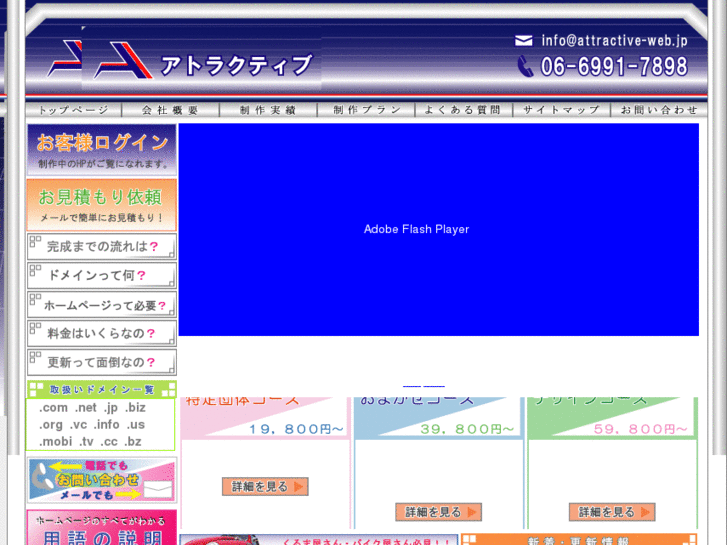Screen dimensions: 727x545
Task: Open 更新って面倒なの? sidebar button
Action: tap(102, 362)
